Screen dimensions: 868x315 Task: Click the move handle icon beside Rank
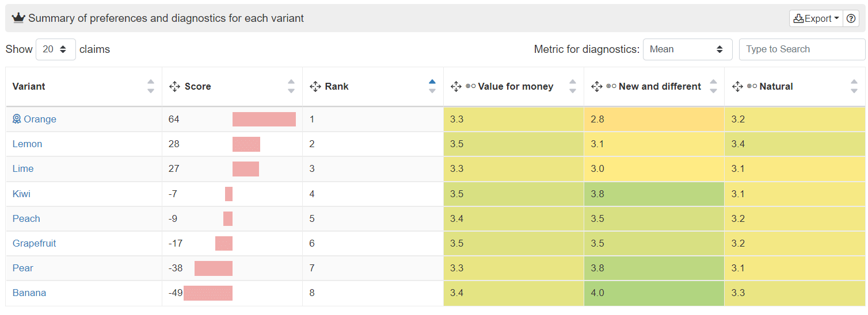[x=315, y=86]
